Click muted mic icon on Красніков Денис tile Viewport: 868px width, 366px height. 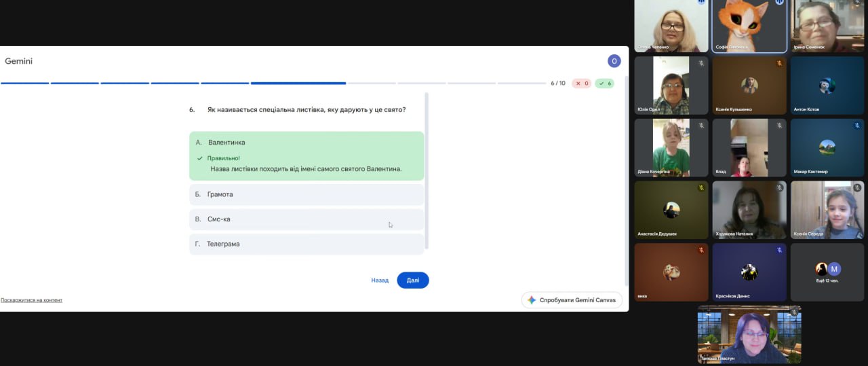coord(779,250)
